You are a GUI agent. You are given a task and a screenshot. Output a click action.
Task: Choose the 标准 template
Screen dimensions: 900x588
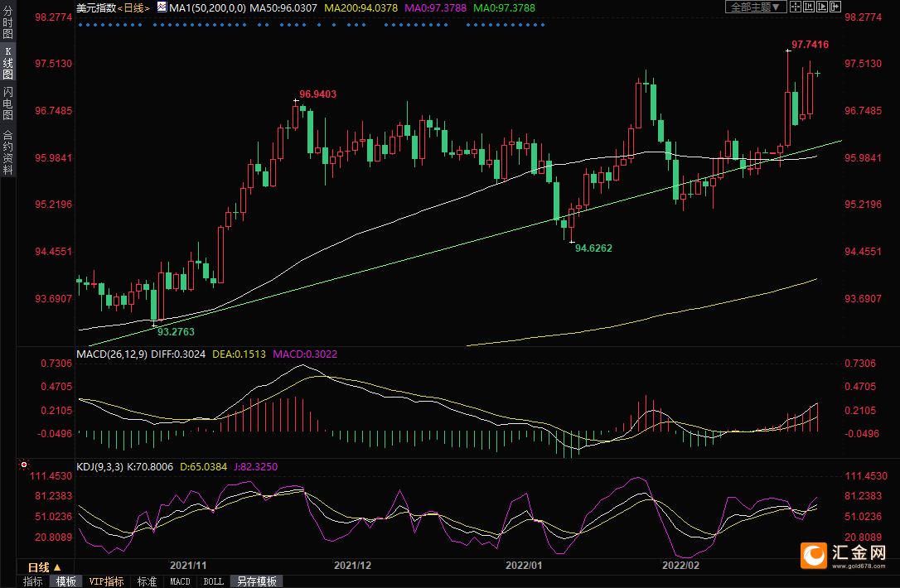click(x=147, y=581)
